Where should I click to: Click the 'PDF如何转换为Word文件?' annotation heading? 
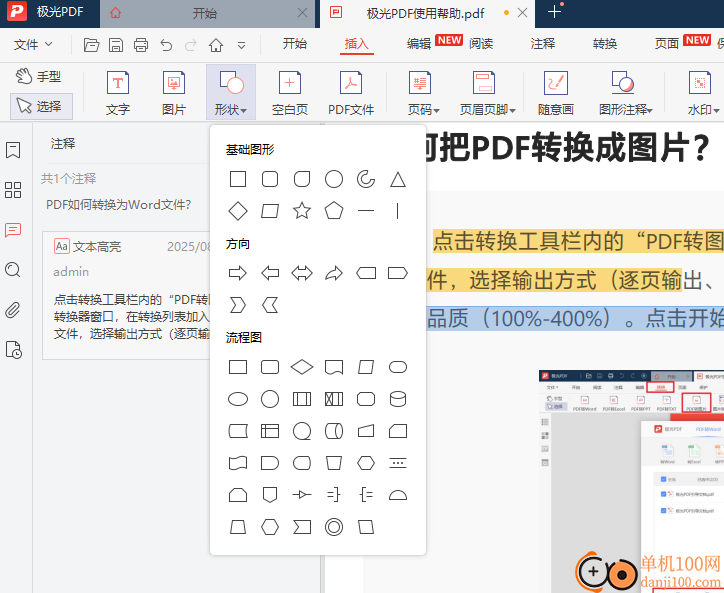118,205
